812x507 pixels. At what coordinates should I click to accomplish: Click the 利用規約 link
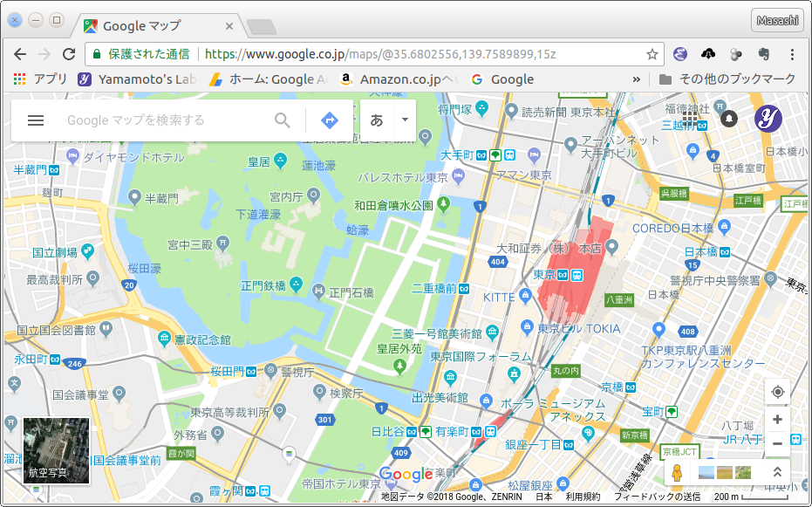pyautogui.click(x=583, y=497)
